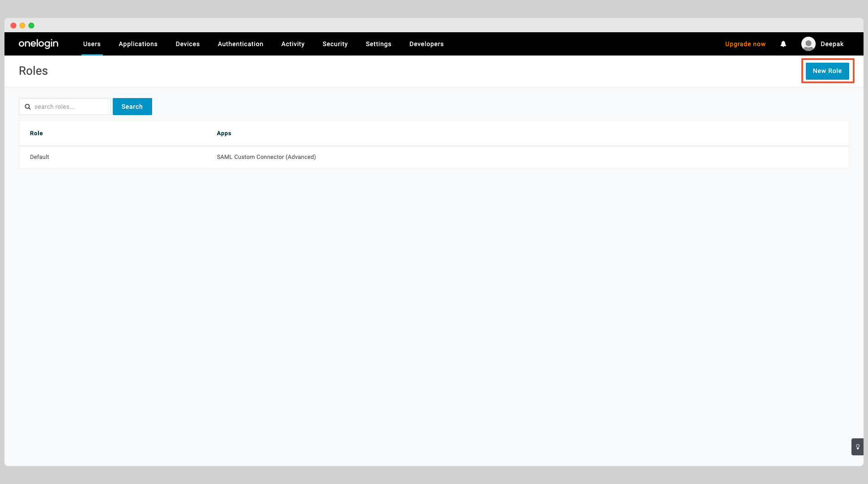Switch to the Applications tab

138,44
